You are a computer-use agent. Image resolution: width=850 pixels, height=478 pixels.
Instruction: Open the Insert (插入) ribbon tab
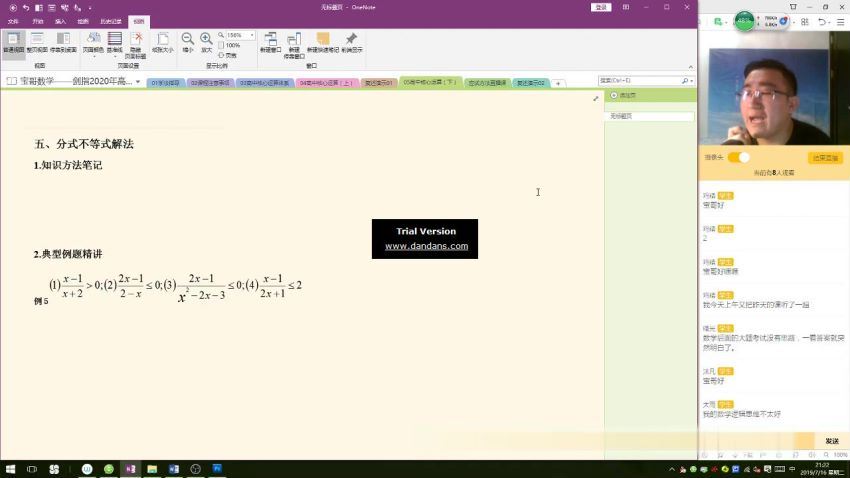60,22
